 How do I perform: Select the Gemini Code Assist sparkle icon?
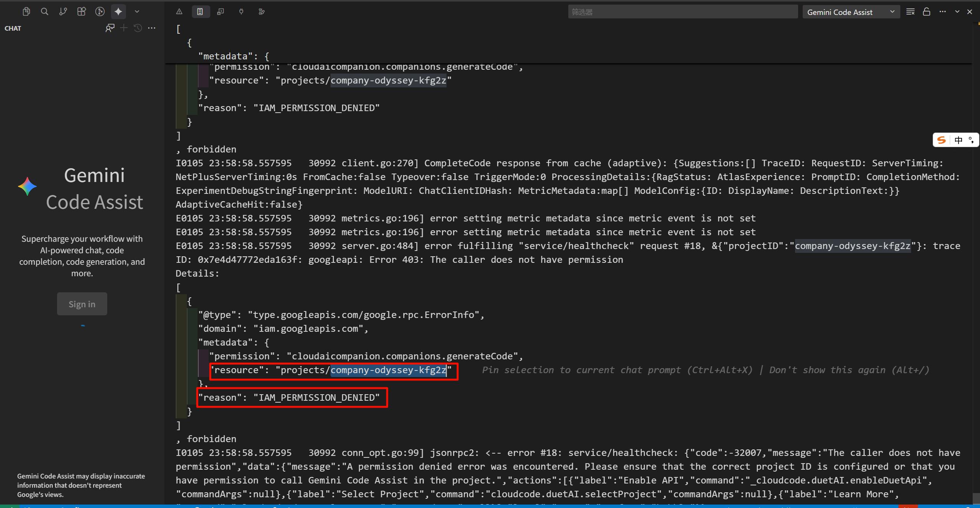click(118, 11)
